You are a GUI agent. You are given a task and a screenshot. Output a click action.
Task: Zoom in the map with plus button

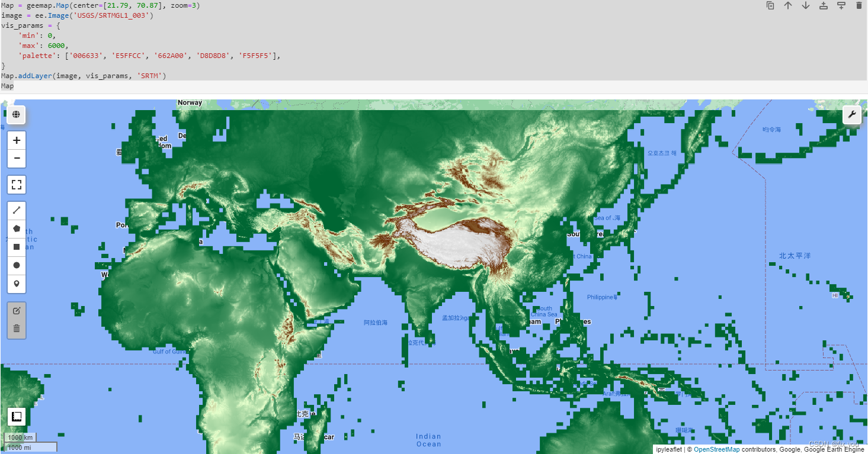[17, 140]
